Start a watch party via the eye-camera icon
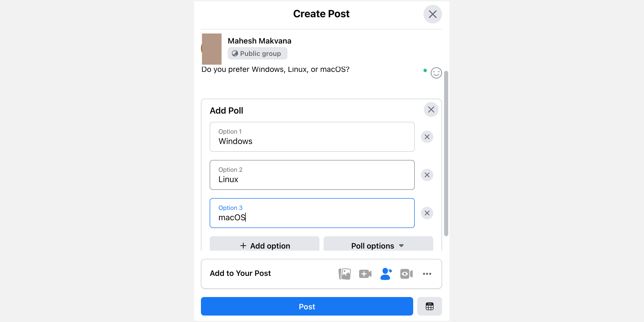This screenshot has width=644, height=322. coord(406,274)
